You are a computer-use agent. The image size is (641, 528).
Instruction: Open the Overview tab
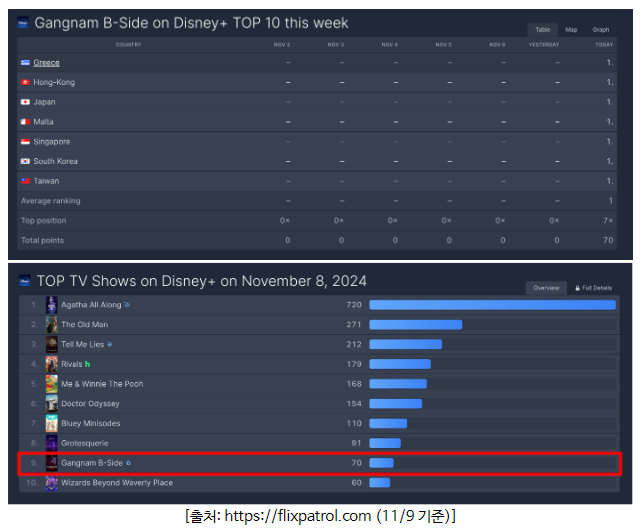pos(546,288)
